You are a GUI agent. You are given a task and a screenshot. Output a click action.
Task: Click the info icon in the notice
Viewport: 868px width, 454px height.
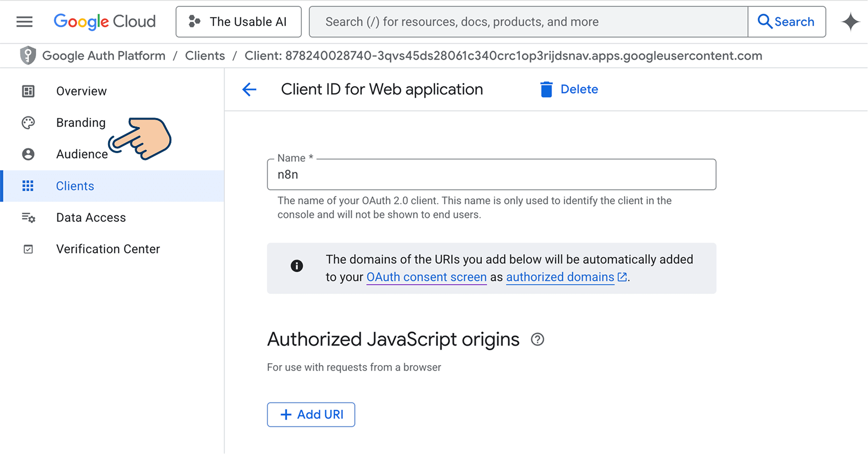click(297, 266)
